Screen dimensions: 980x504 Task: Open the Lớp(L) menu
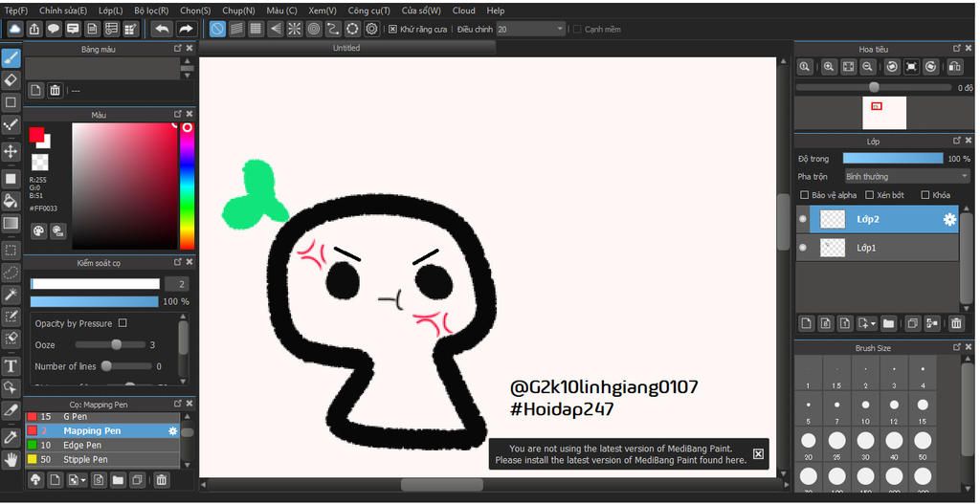tap(111, 11)
